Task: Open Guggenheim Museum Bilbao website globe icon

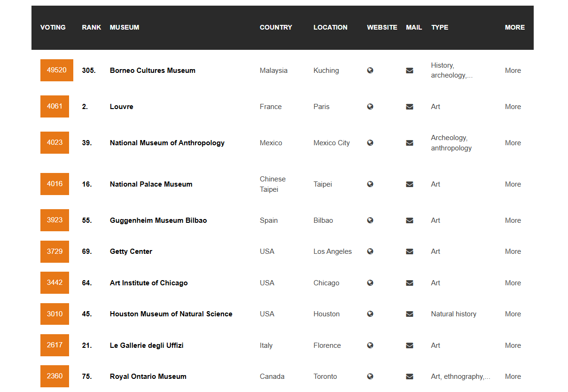Action: (370, 220)
